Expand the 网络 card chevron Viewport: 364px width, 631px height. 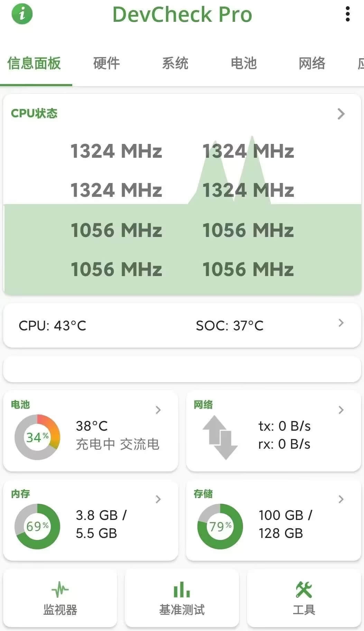click(x=341, y=410)
